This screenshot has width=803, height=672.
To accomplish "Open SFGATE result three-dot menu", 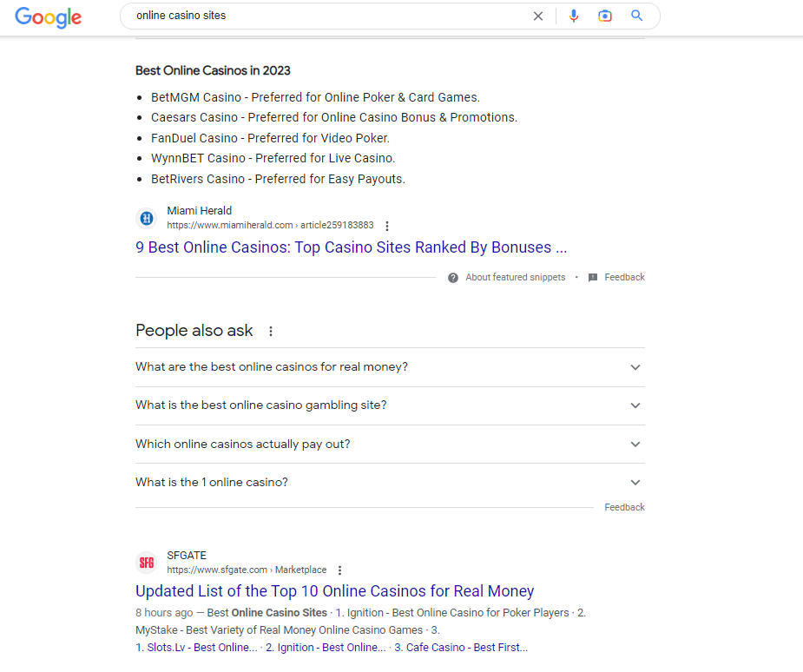I will click(x=339, y=570).
